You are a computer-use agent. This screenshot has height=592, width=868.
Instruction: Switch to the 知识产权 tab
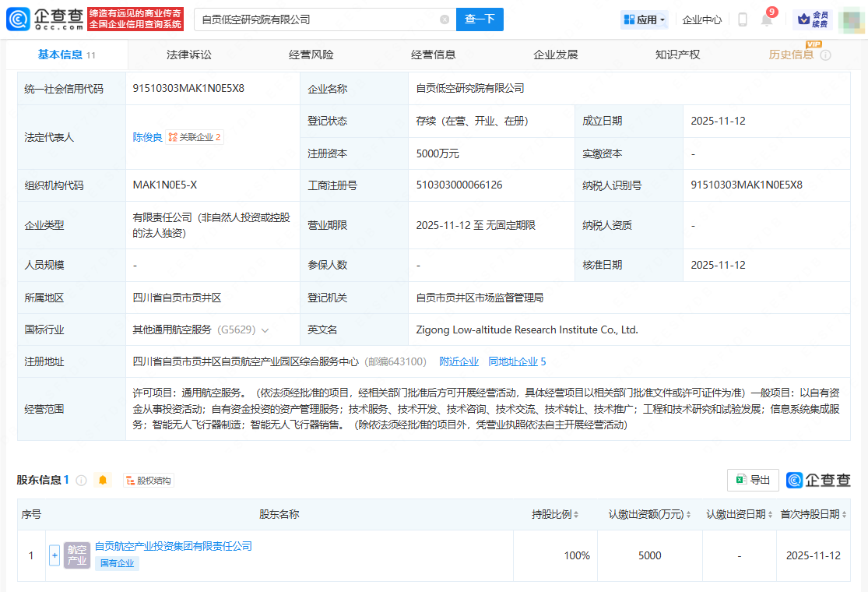pos(677,55)
